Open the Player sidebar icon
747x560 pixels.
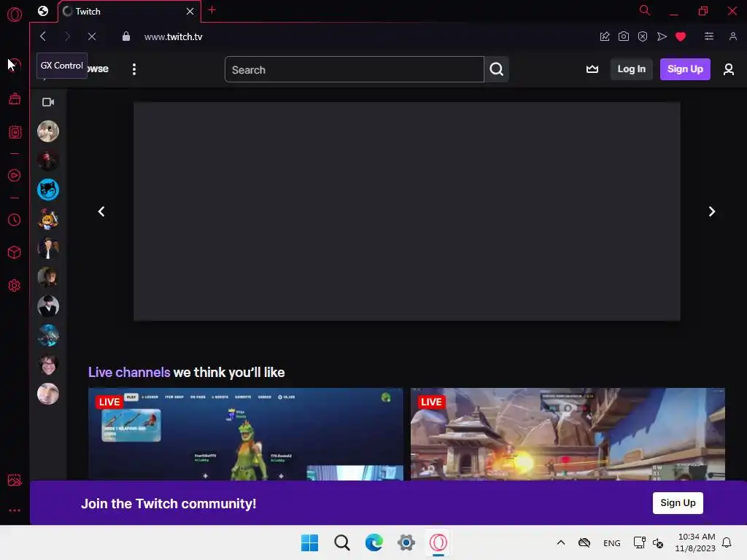point(15,175)
